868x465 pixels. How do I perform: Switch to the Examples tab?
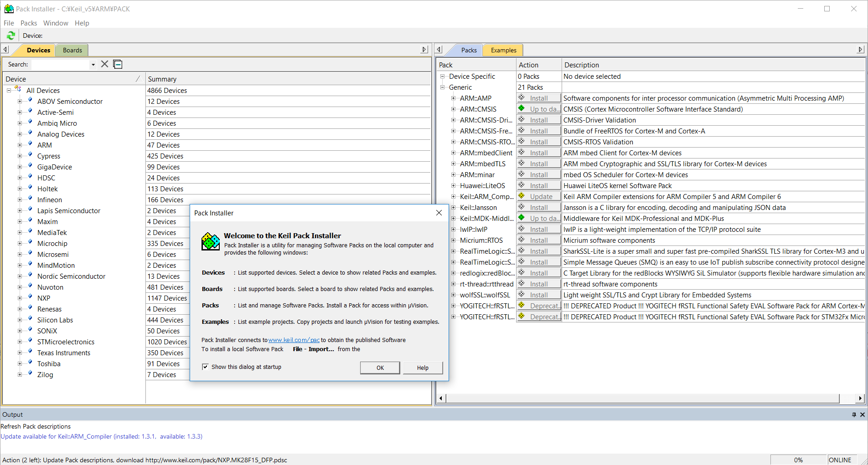[x=503, y=50]
